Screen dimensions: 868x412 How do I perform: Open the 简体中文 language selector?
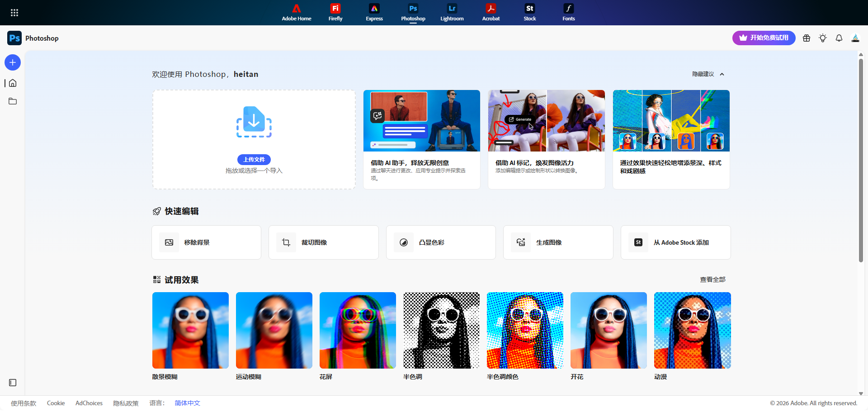[x=187, y=403]
